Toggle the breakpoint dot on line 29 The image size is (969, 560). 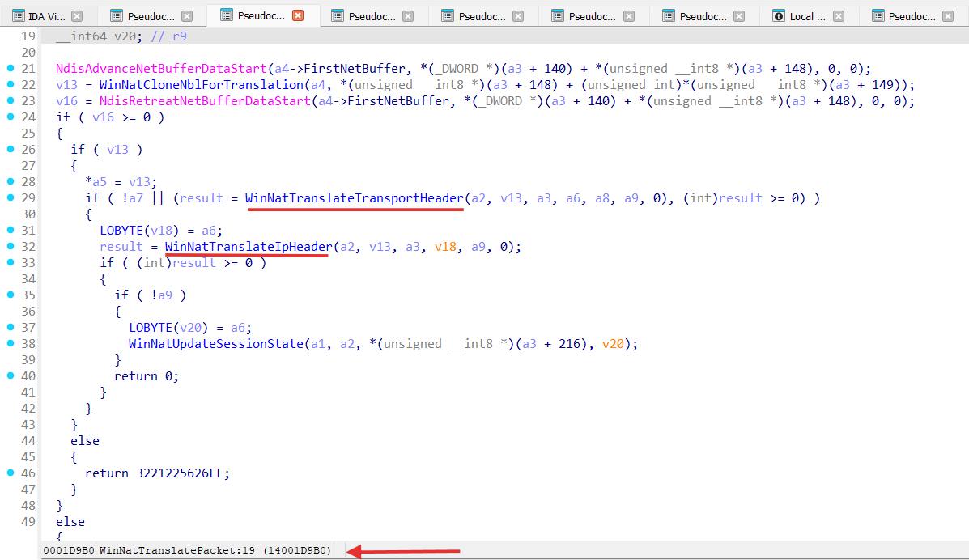[11, 198]
